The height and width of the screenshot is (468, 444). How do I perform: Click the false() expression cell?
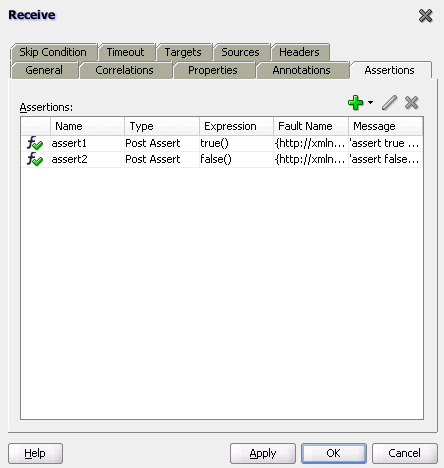point(237,159)
